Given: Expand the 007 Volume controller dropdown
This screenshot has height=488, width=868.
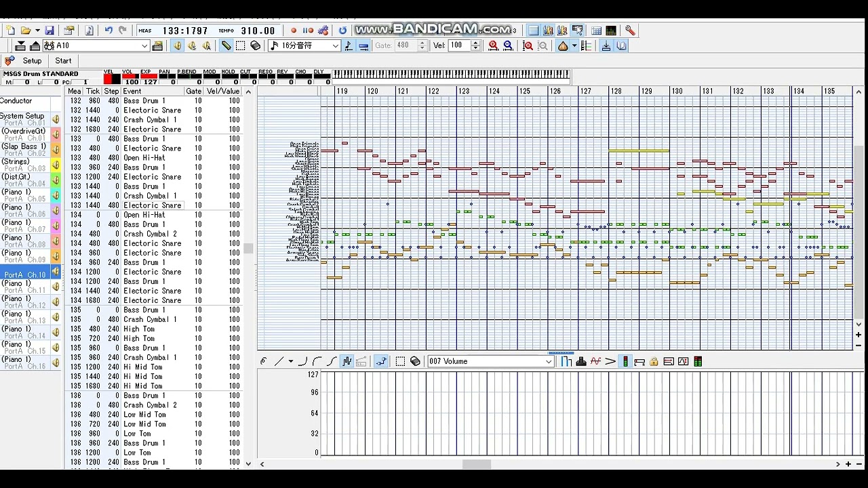Looking at the screenshot, I should (x=549, y=361).
